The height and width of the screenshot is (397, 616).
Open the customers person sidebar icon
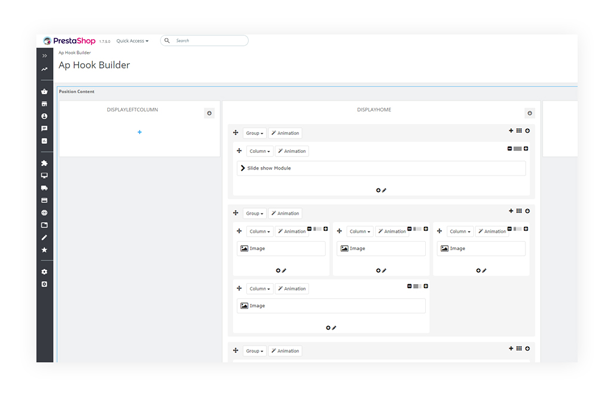(44, 116)
